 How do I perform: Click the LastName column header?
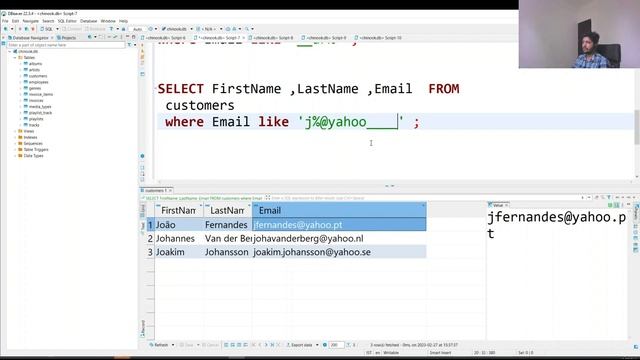[227, 210]
